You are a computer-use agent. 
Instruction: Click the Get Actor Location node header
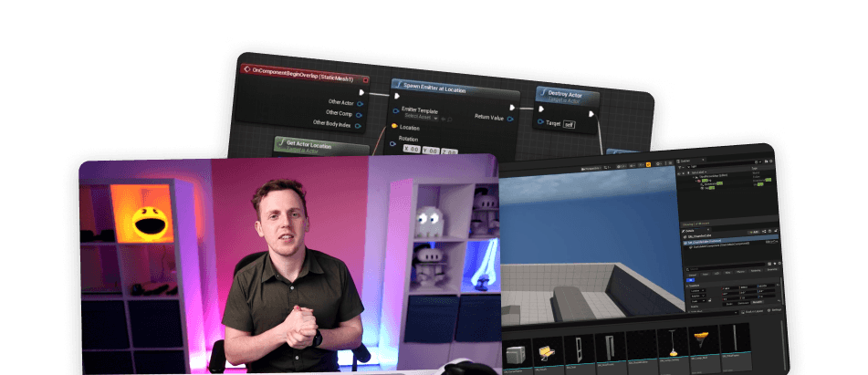(323, 146)
